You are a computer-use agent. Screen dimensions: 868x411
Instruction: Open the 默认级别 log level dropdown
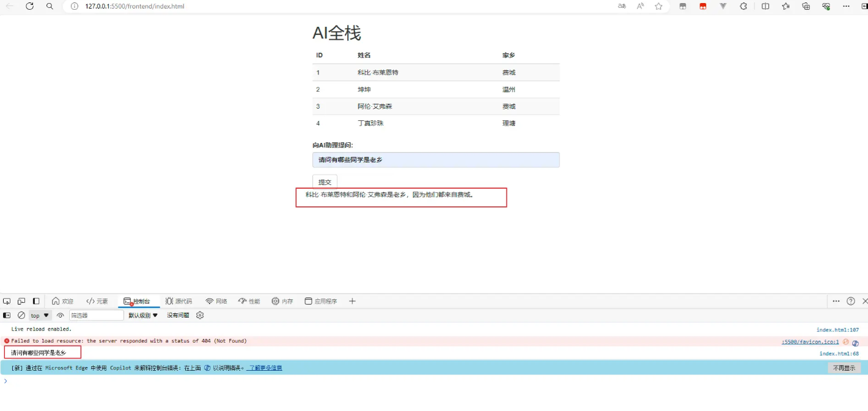[143, 316]
